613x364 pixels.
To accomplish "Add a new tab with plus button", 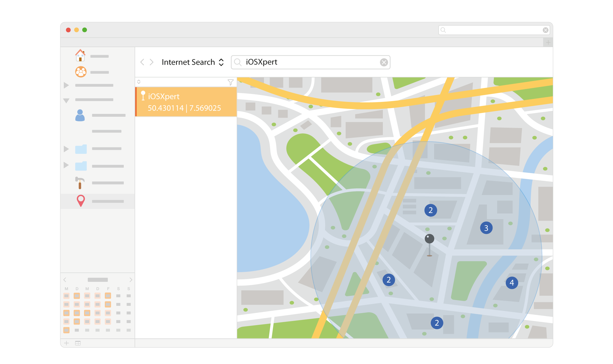I will pos(548,42).
